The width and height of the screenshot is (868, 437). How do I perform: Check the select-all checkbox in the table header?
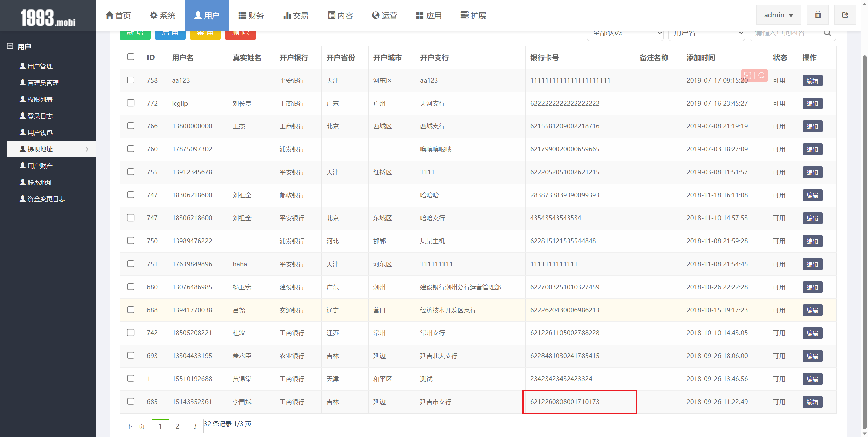pos(131,57)
